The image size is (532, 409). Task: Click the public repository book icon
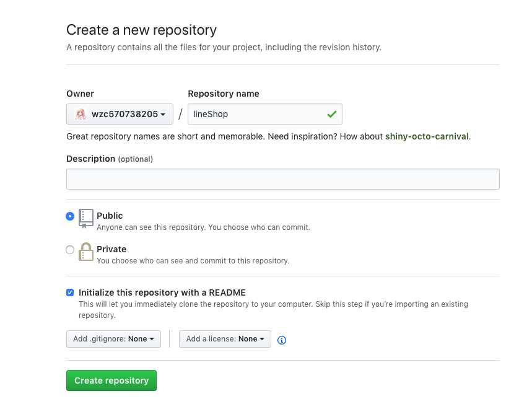(86, 218)
